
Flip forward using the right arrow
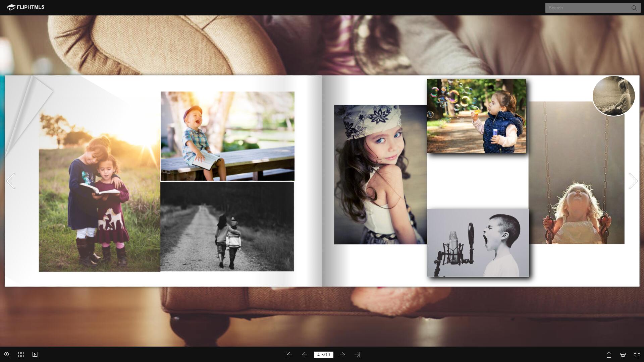coord(633,181)
